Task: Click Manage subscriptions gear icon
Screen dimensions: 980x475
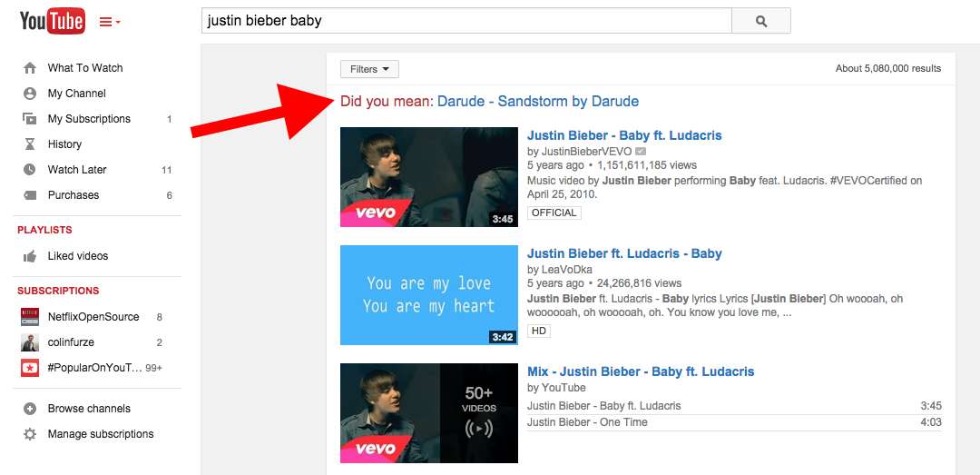Action: [29, 434]
